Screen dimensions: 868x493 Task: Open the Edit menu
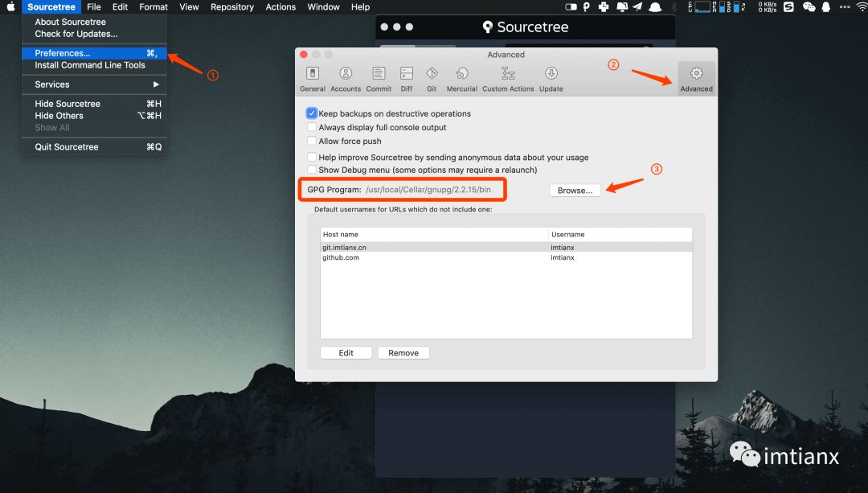(120, 6)
